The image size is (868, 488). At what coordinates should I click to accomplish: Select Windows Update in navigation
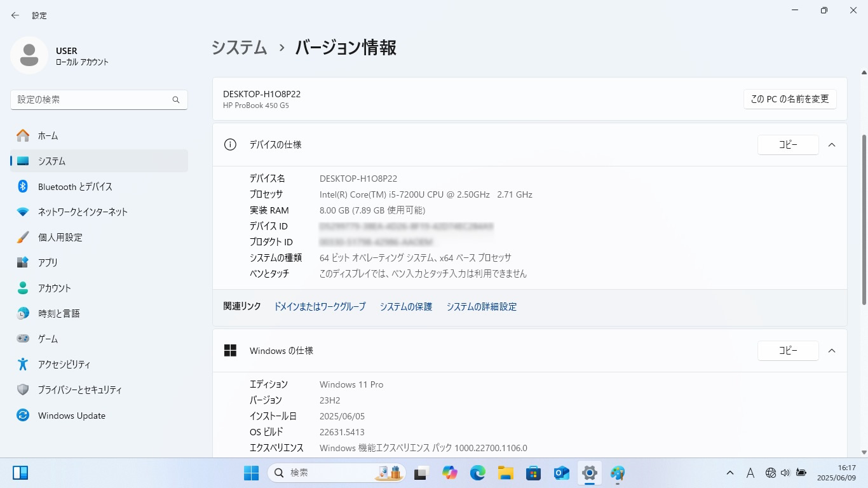99,415
